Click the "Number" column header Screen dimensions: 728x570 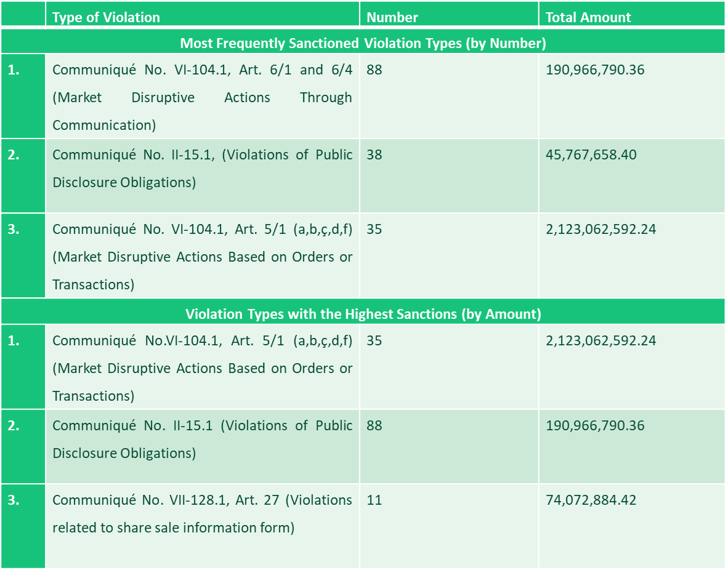point(392,17)
